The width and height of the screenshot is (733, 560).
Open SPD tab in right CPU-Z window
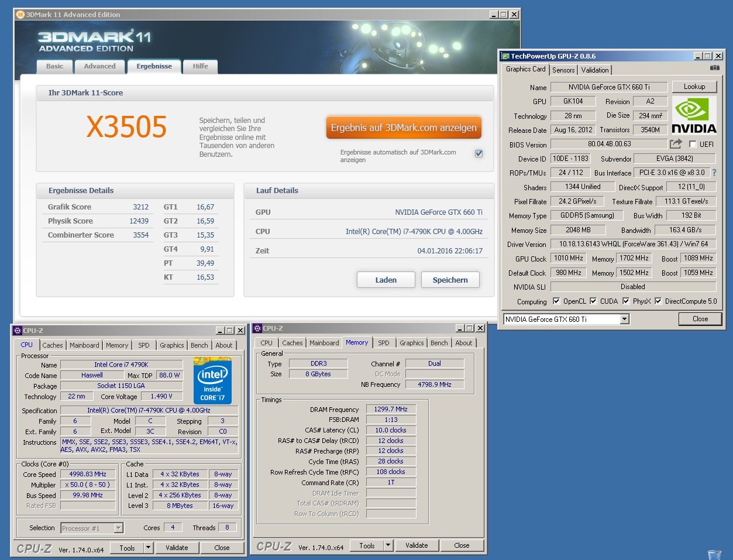click(x=384, y=343)
